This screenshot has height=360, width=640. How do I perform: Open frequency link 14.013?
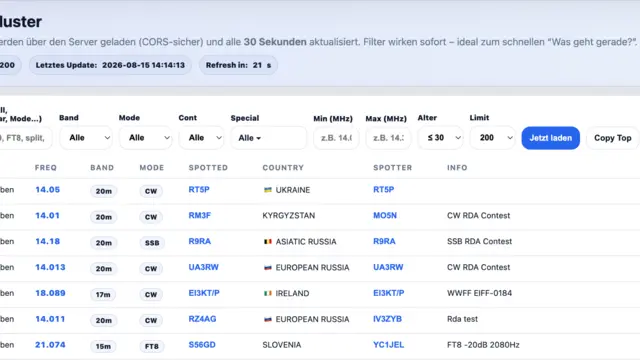click(x=50, y=267)
